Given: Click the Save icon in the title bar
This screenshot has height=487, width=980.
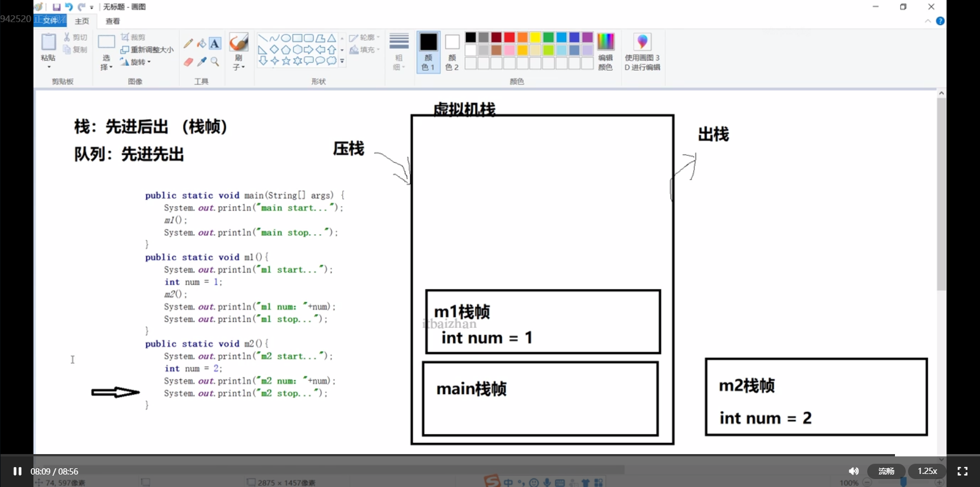Looking at the screenshot, I should tap(56, 7).
